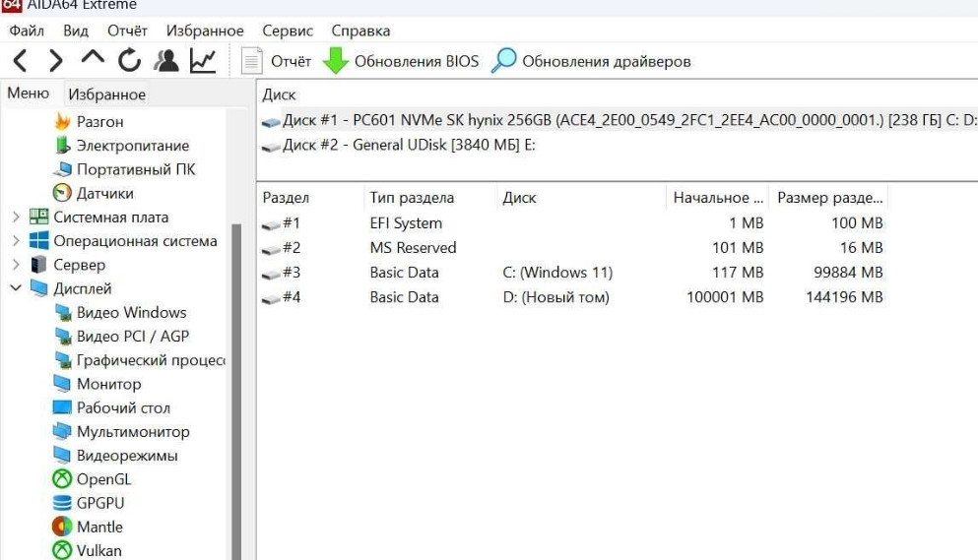Viewport: 978px width, 560px height.
Task: Click the green BIOS update arrow icon
Action: tap(336, 61)
